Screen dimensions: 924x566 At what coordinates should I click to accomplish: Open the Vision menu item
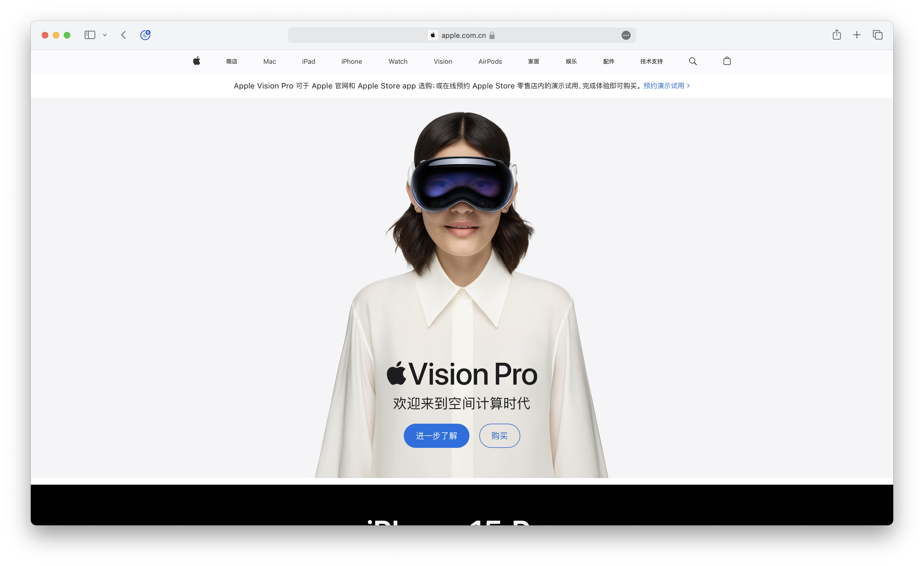[443, 62]
